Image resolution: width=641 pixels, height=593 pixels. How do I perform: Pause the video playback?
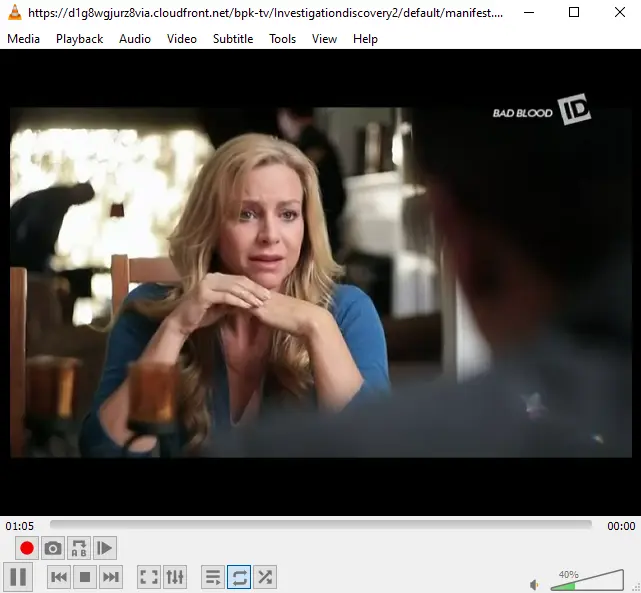coord(18,577)
